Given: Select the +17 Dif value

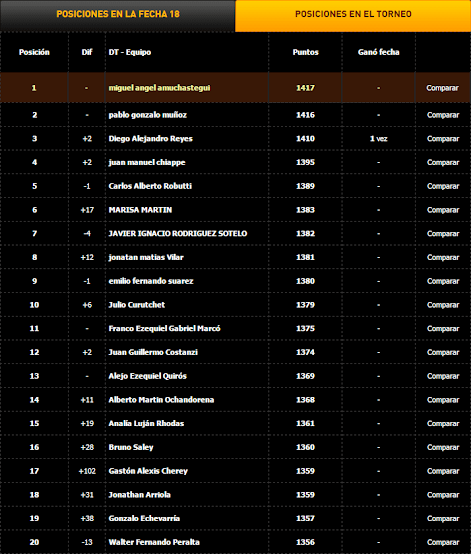Looking at the screenshot, I should click(87, 210).
